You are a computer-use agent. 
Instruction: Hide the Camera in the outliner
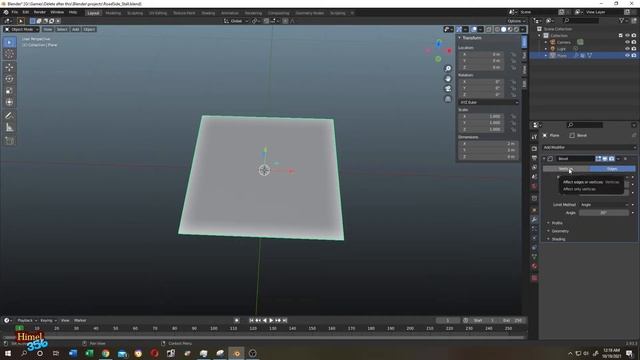point(627,42)
